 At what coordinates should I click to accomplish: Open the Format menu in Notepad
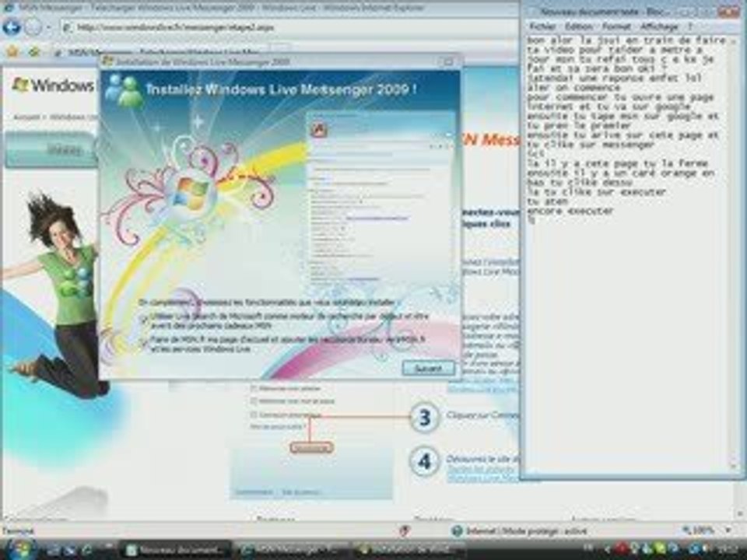pyautogui.click(x=616, y=26)
